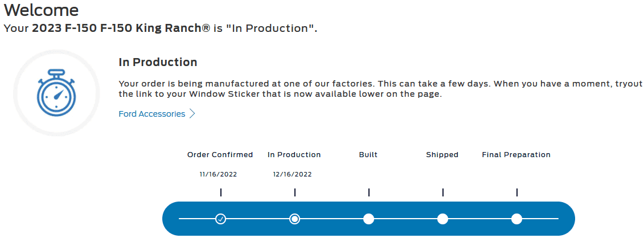Click the 11/16/2022 order confirmed date
The height and width of the screenshot is (238, 644).
tap(218, 174)
